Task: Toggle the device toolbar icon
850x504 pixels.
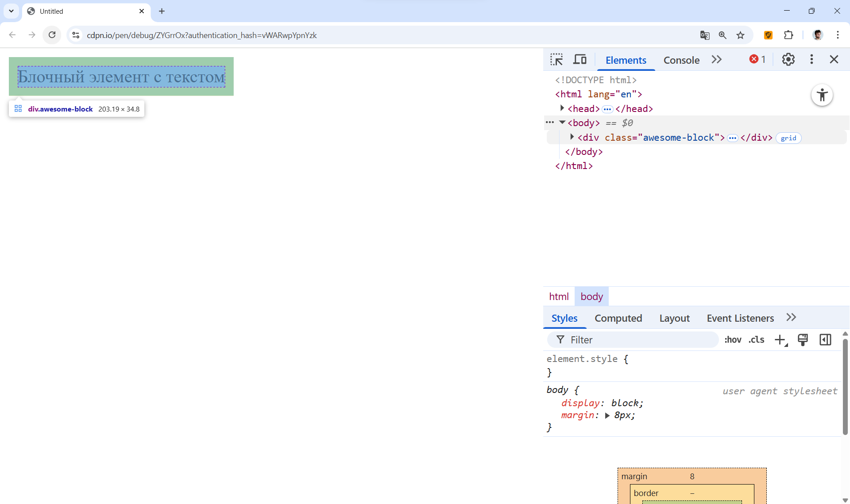Action: point(580,59)
